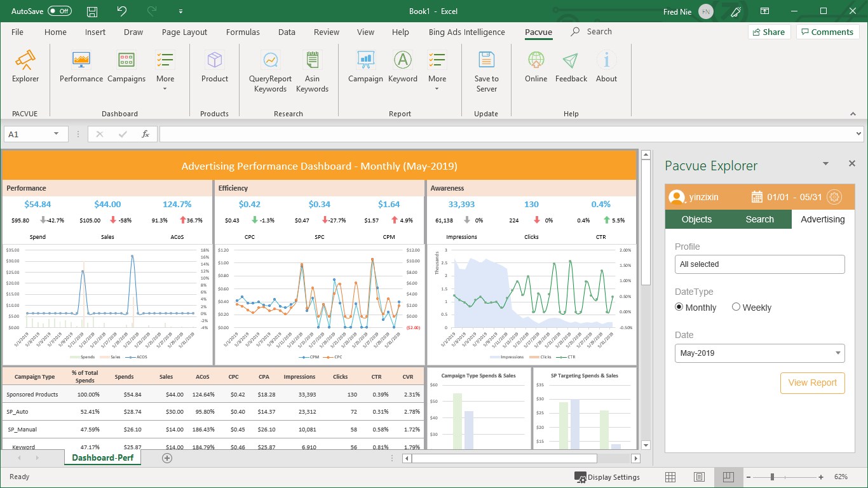Open the Name Box dropdown arrow
The image size is (868, 488).
(x=57, y=134)
